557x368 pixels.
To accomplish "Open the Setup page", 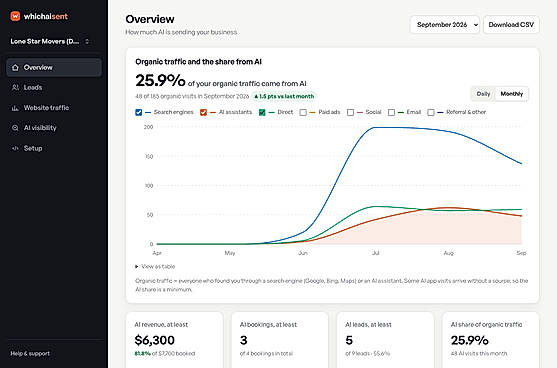I will (x=54, y=148).
